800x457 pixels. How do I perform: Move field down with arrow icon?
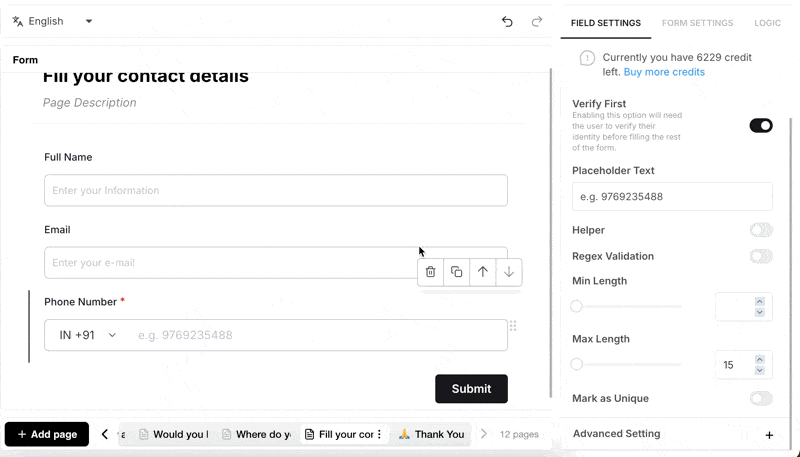509,272
